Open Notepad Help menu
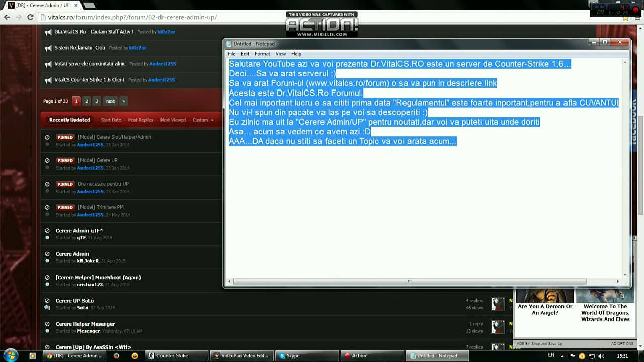 296,54
